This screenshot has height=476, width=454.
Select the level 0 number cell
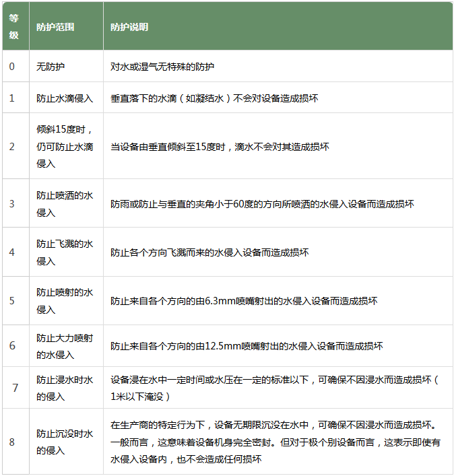click(12, 67)
